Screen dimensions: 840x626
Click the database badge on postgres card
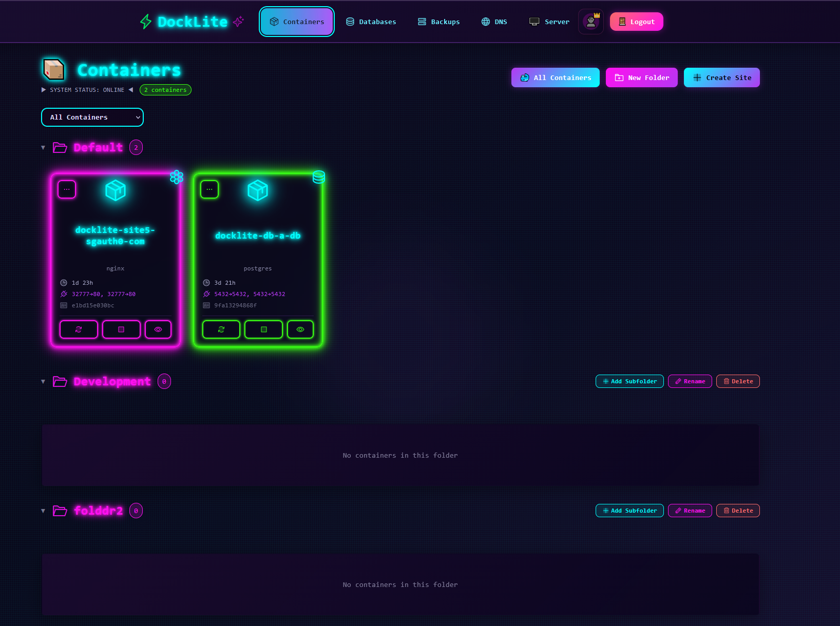pyautogui.click(x=319, y=177)
